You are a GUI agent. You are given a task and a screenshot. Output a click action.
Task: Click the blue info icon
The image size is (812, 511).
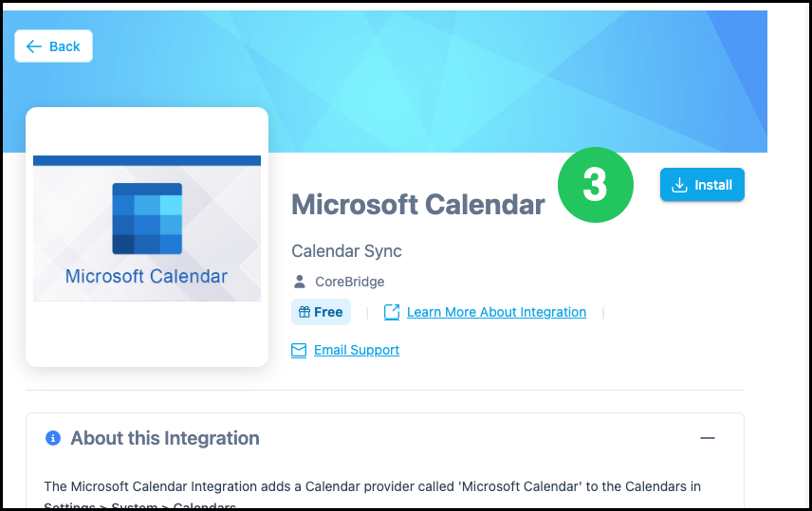tap(53, 438)
